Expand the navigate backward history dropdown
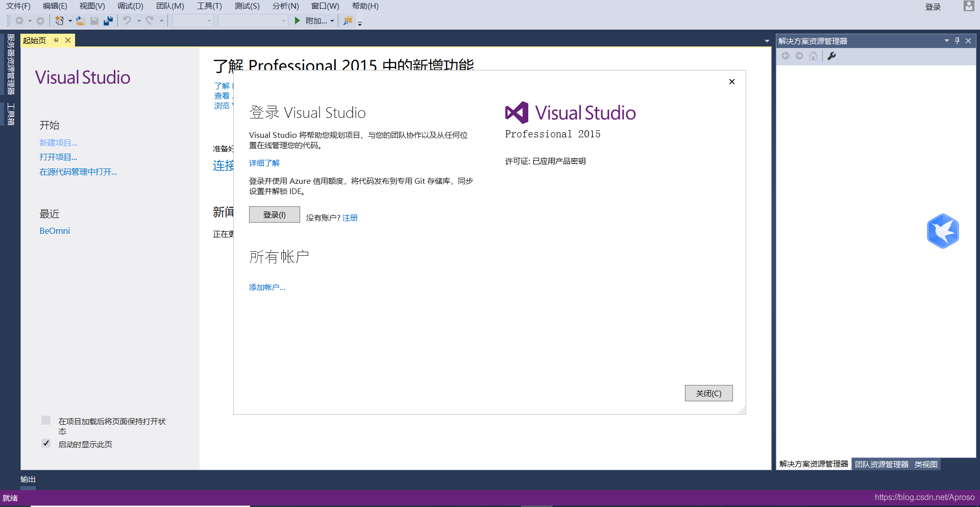980x507 pixels. (30, 21)
